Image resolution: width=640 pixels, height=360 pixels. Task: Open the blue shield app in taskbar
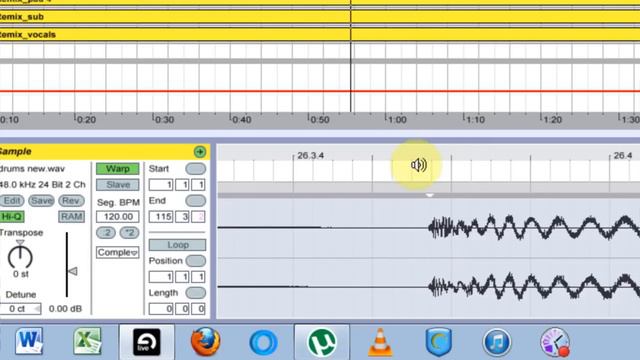(x=438, y=342)
